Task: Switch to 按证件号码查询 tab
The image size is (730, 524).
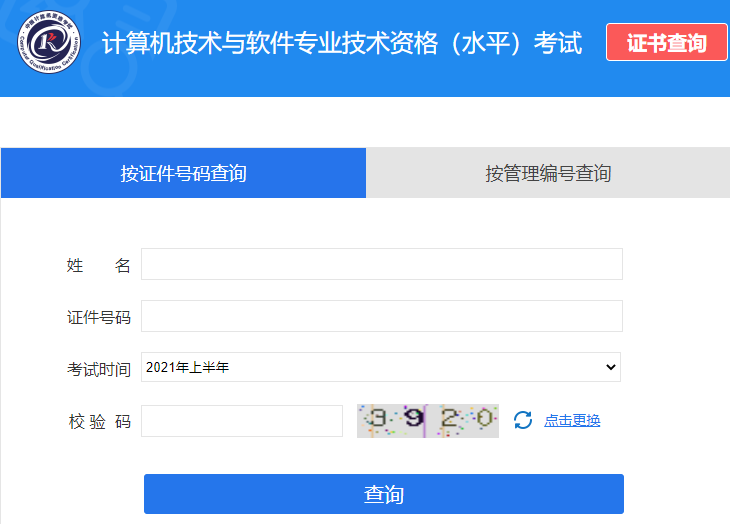Action: (x=183, y=173)
